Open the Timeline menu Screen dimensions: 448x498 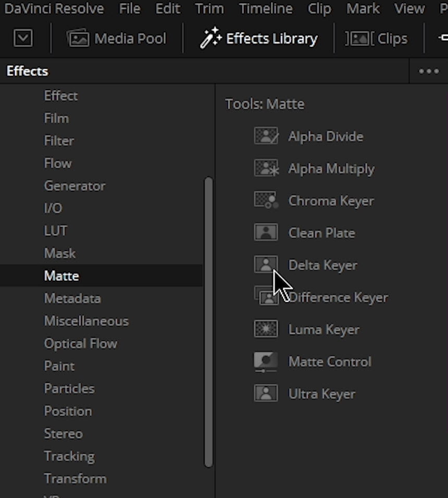266,8
